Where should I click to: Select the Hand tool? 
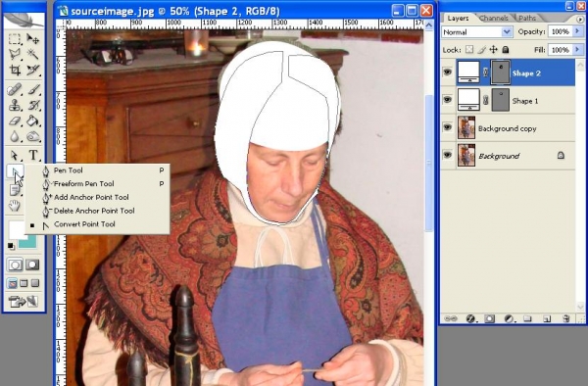15,206
